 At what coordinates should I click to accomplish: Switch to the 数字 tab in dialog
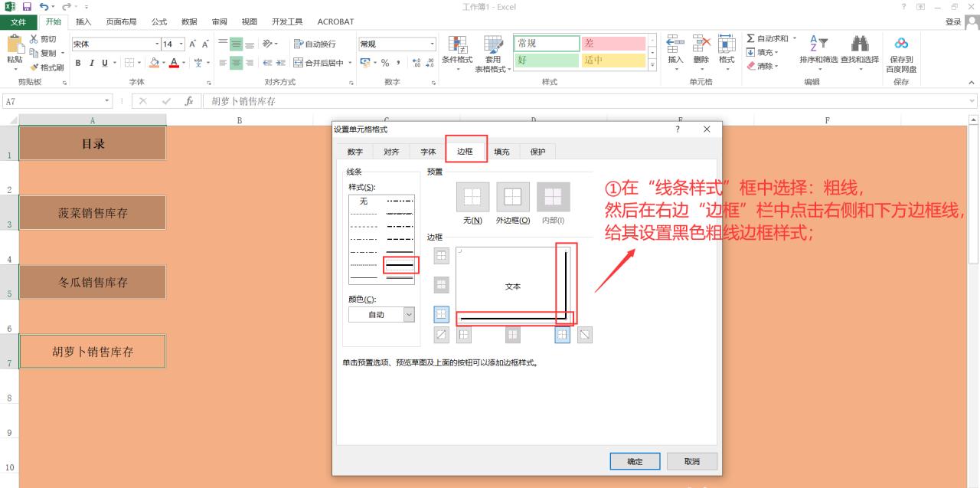(x=355, y=152)
